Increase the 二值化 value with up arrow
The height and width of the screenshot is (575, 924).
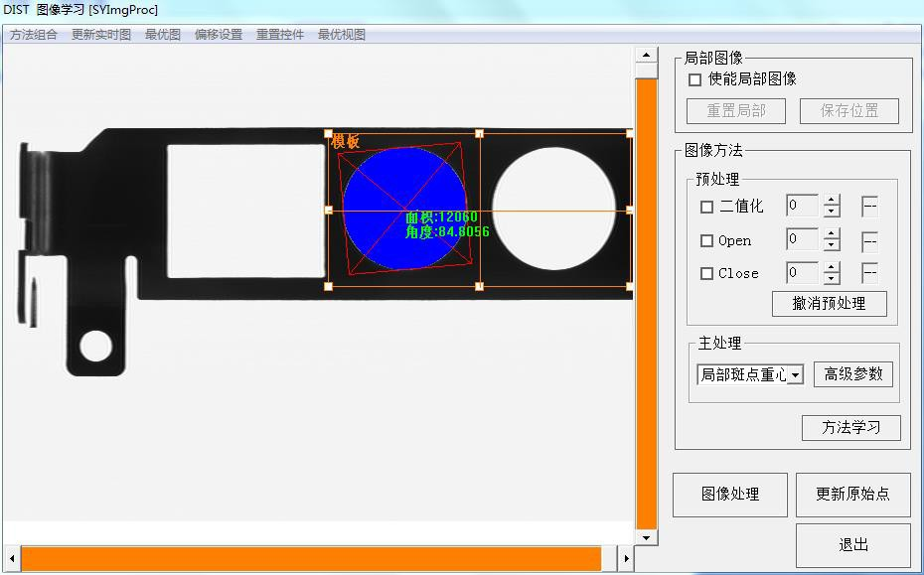click(832, 202)
